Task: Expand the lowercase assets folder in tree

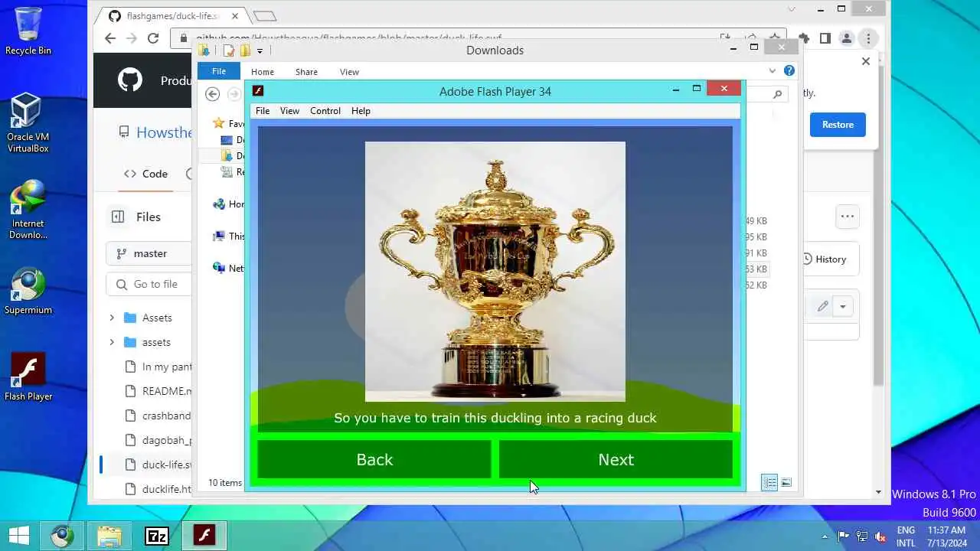Action: [x=112, y=342]
